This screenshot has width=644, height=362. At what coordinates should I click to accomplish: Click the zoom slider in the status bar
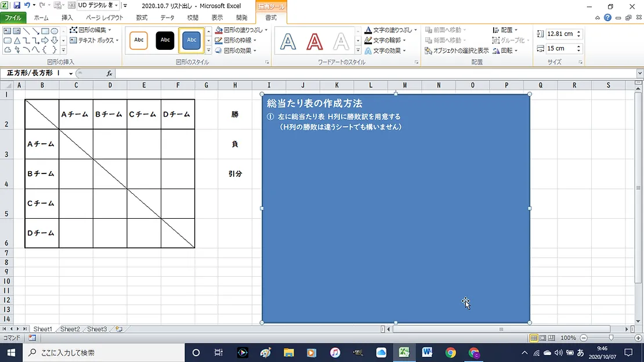click(610, 338)
